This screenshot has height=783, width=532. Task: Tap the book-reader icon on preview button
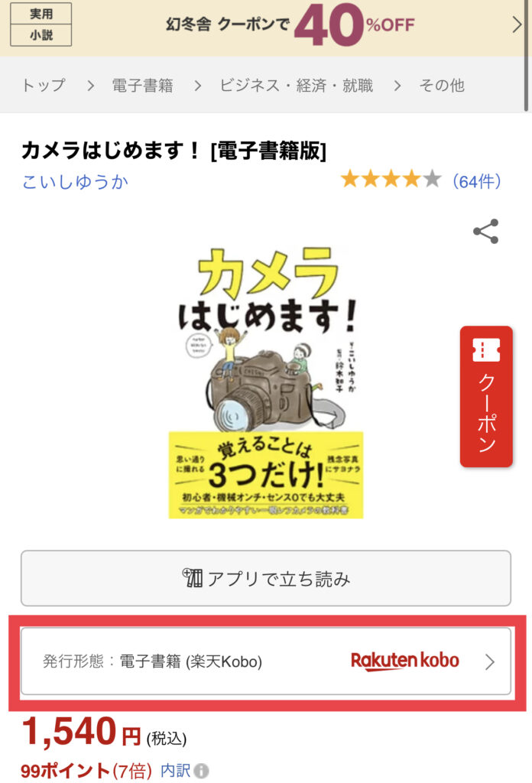coord(192,577)
